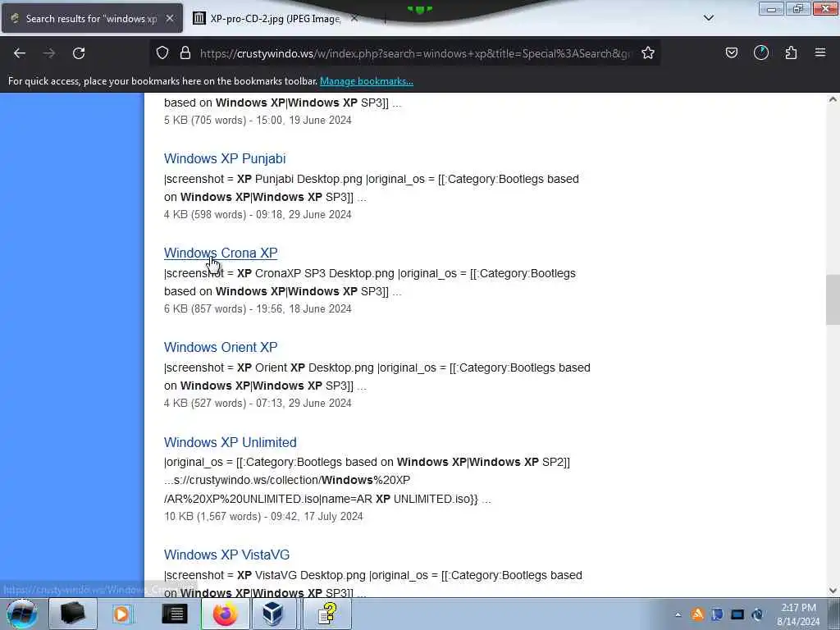Image resolution: width=840 pixels, height=630 pixels.
Task: Open the Windows Start orb
Action: click(22, 614)
